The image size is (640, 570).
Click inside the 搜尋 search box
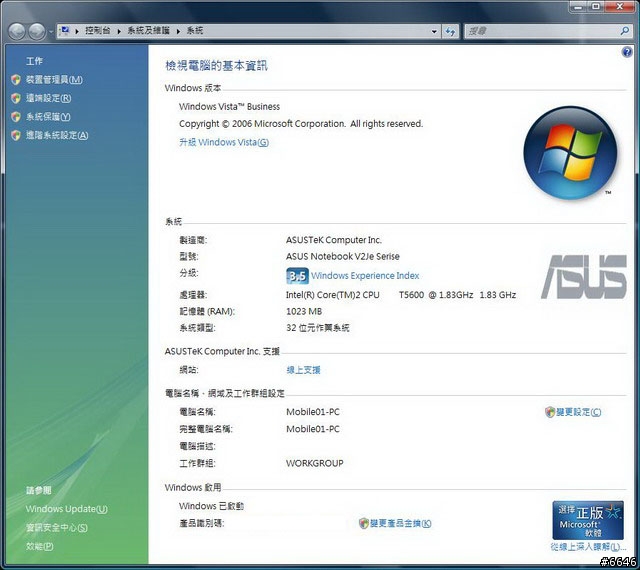tap(543, 31)
